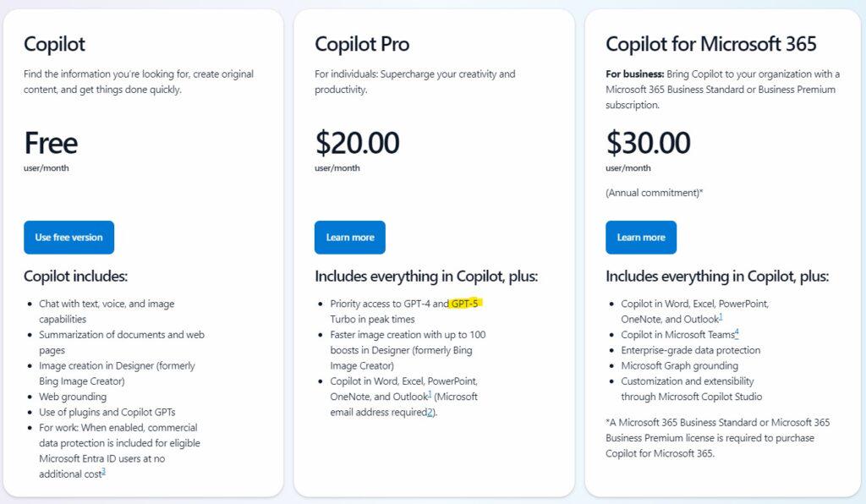Select the "Web grounding" bullet item
This screenshot has width=866, height=504.
73,397
